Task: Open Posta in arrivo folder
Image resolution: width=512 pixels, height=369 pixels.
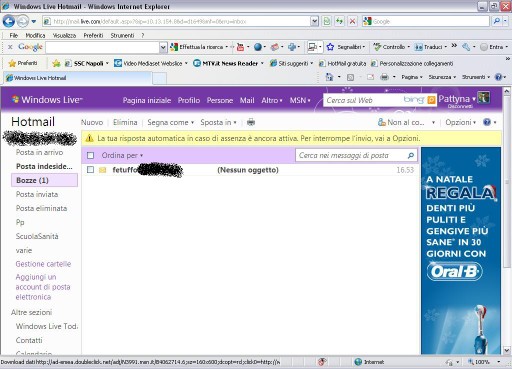Action: [39, 152]
